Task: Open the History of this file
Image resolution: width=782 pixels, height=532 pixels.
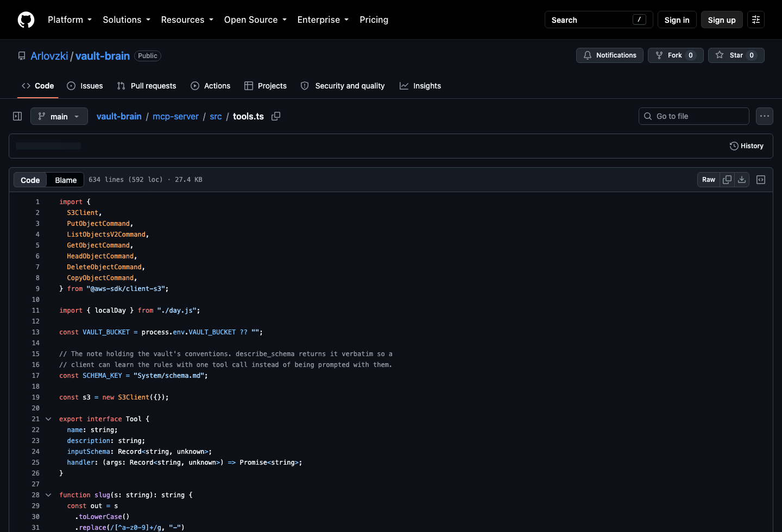Action: pos(747,146)
